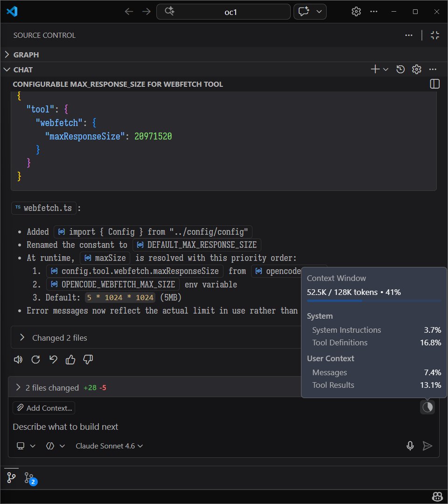Click the Add Context button
The image size is (448, 504).
pyautogui.click(x=44, y=408)
